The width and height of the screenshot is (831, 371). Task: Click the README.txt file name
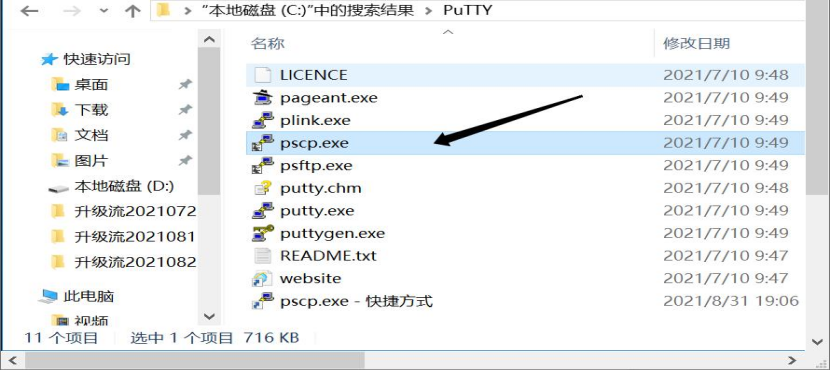(328, 256)
